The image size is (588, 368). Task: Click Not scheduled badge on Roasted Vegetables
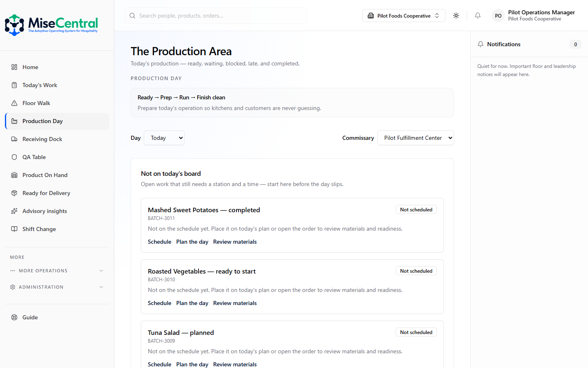[416, 271]
